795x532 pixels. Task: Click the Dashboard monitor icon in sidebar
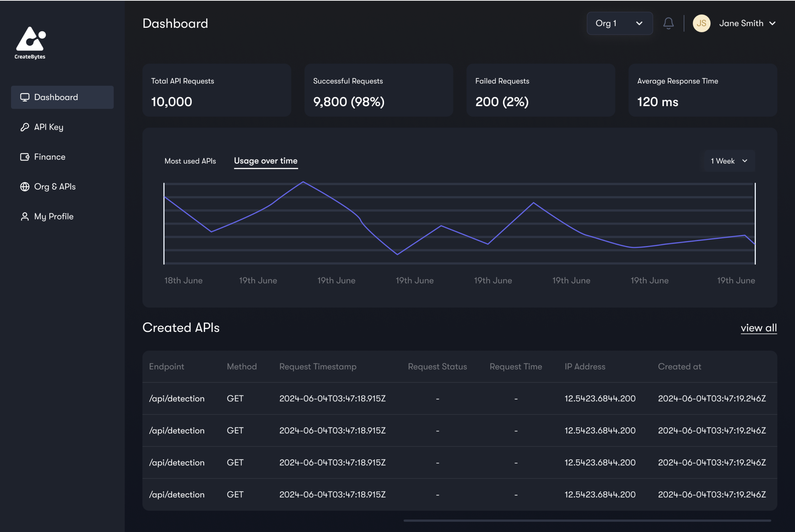click(x=25, y=97)
